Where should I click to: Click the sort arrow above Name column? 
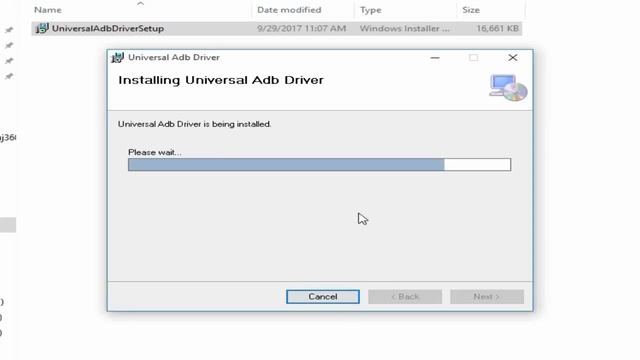pyautogui.click(x=140, y=3)
